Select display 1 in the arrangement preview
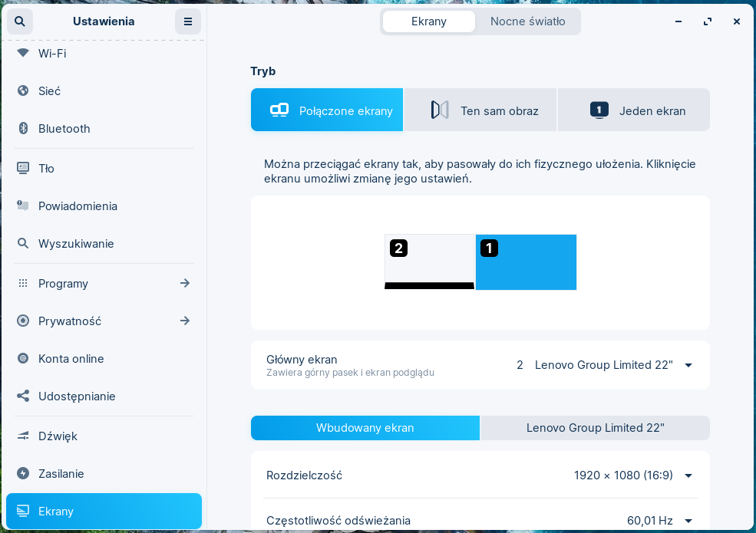This screenshot has height=533, width=756. 526,262
